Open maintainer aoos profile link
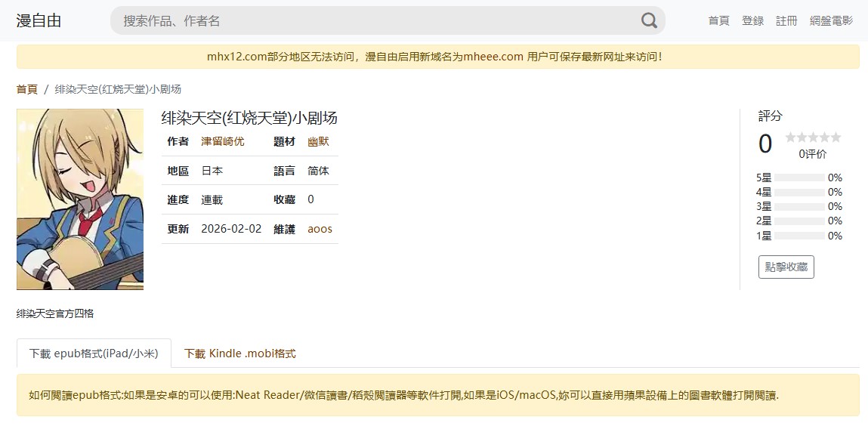Image resolution: width=868 pixels, height=426 pixels. tap(320, 229)
